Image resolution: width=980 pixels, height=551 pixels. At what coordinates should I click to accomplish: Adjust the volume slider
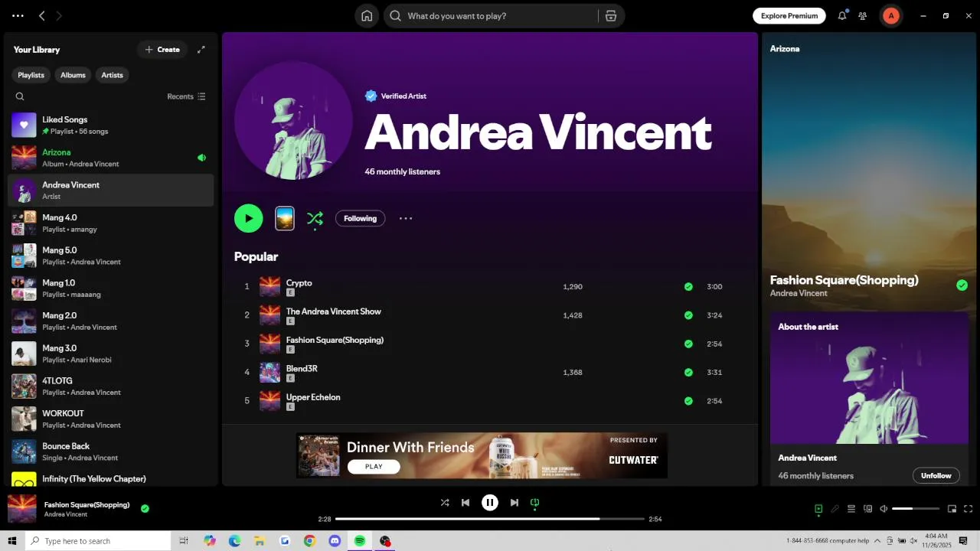tap(916, 509)
